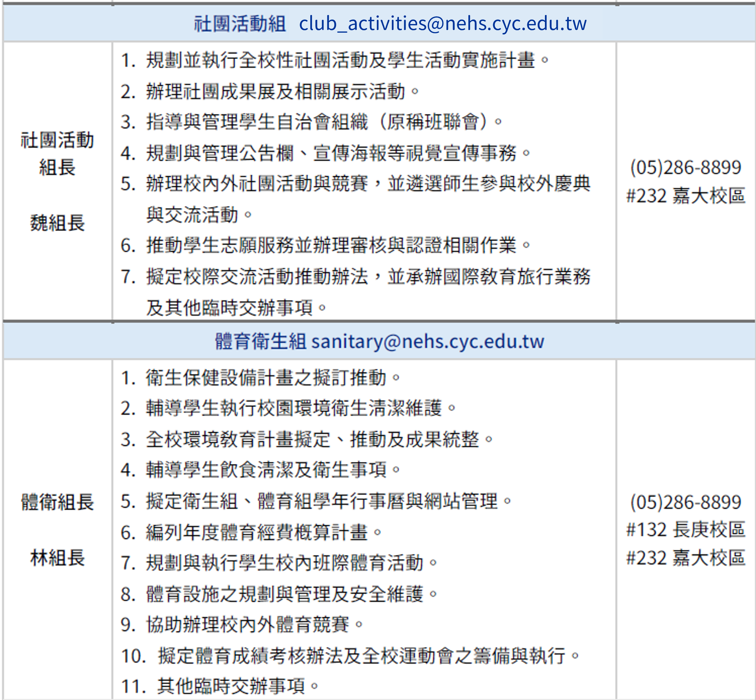Click the club section's (05)286-8899 phone number
The height and width of the screenshot is (700, 756).
[x=686, y=167]
